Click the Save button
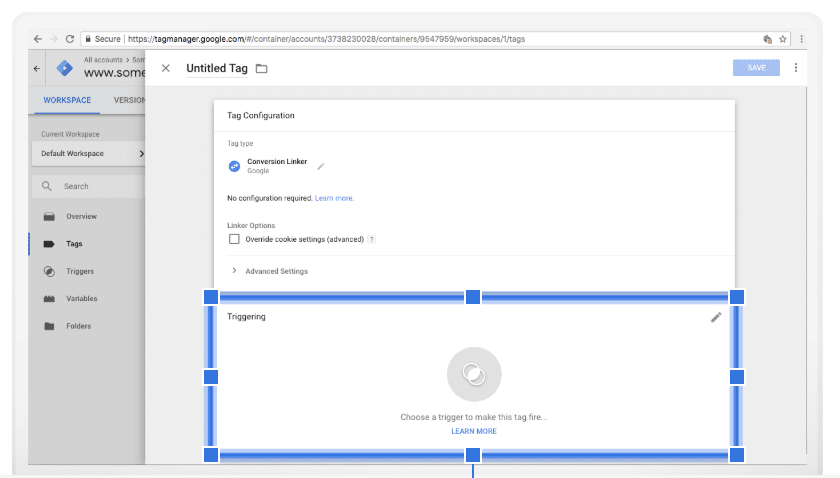Viewport: 840px width, 478px height. 756,68
